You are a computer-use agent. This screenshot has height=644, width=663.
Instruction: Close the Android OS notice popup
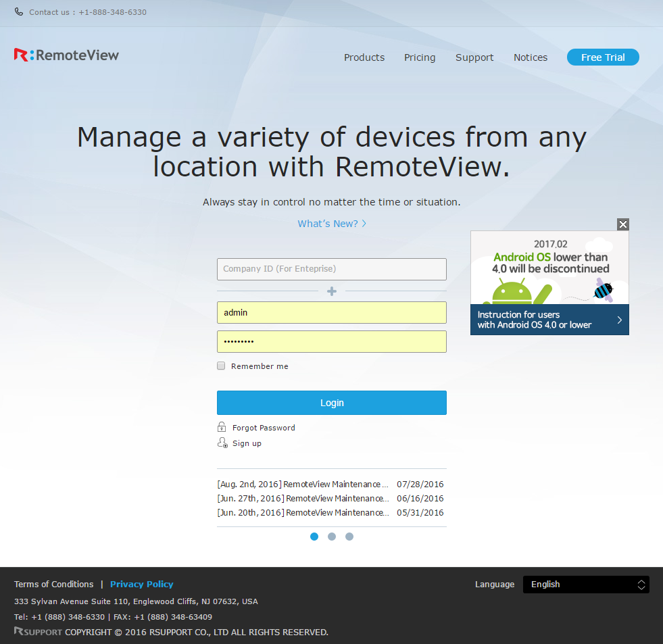[623, 224]
